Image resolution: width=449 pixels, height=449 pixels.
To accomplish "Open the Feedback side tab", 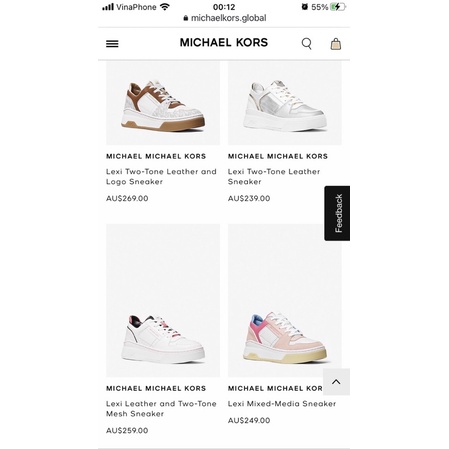I will tap(337, 213).
